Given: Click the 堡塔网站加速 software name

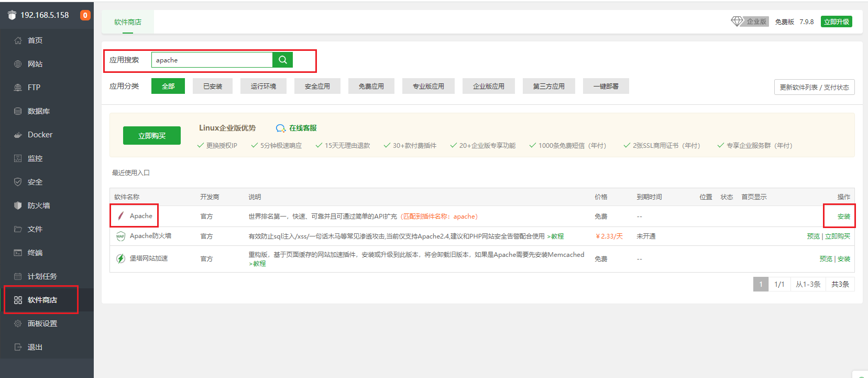Looking at the screenshot, I should [149, 258].
